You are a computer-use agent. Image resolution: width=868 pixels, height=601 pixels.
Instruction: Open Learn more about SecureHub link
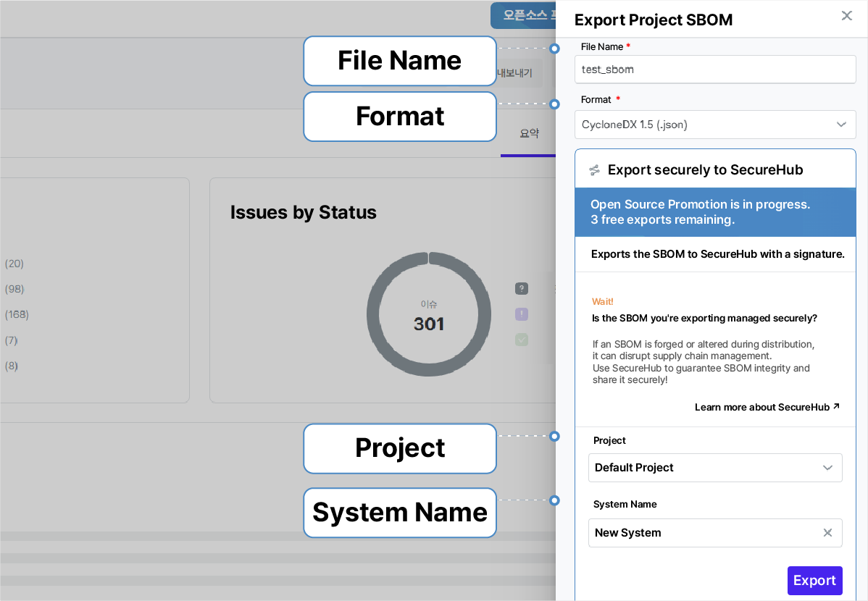(x=767, y=408)
